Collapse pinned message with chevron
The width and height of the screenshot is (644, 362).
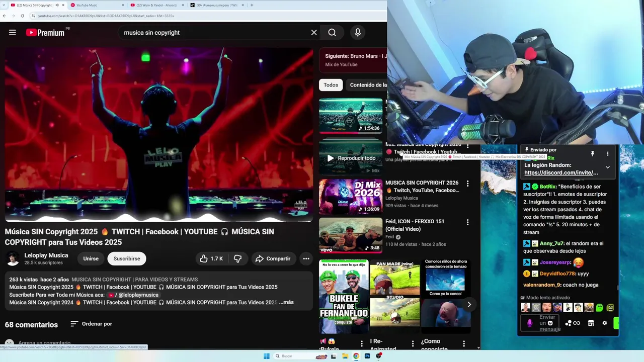tap(607, 167)
